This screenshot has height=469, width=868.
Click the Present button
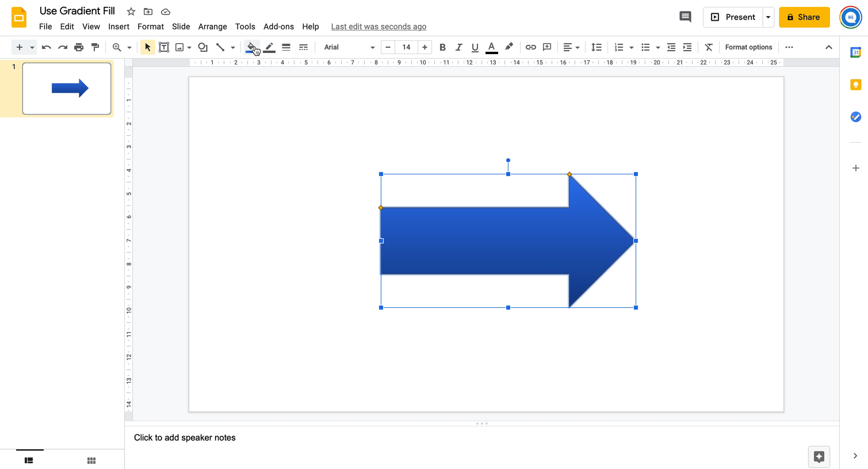coord(733,17)
